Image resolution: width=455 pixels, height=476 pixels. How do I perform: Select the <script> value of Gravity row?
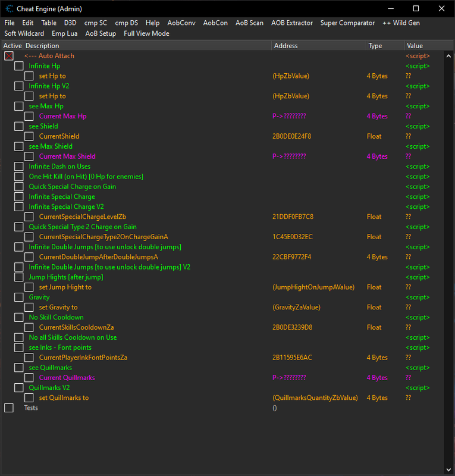418,297
